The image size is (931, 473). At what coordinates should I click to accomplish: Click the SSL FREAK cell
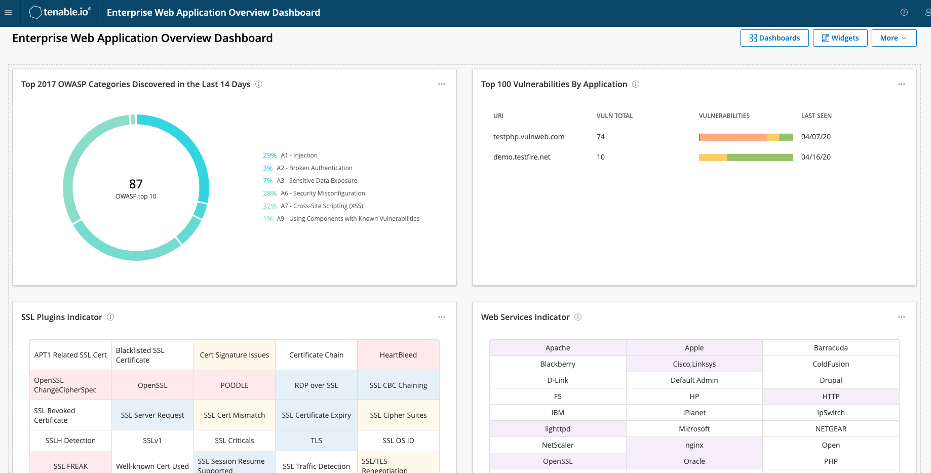(x=71, y=462)
